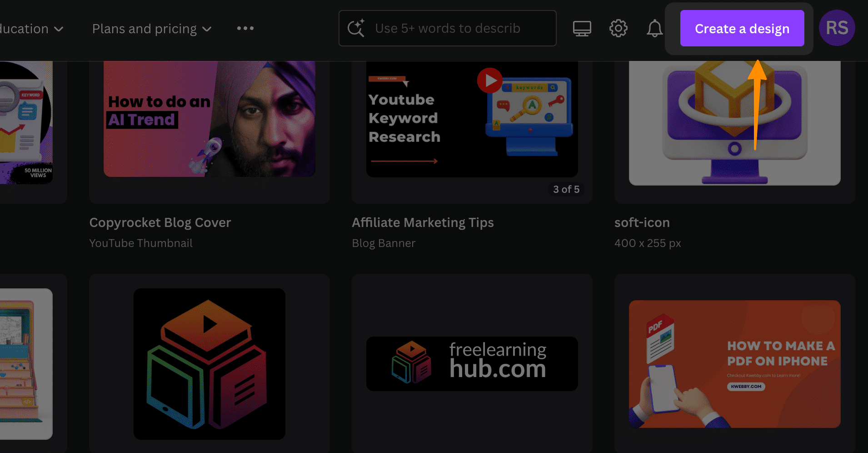Viewport: 868px width, 453px height.
Task: Open the freelearninghub.com logo banner design
Action: pos(472,364)
